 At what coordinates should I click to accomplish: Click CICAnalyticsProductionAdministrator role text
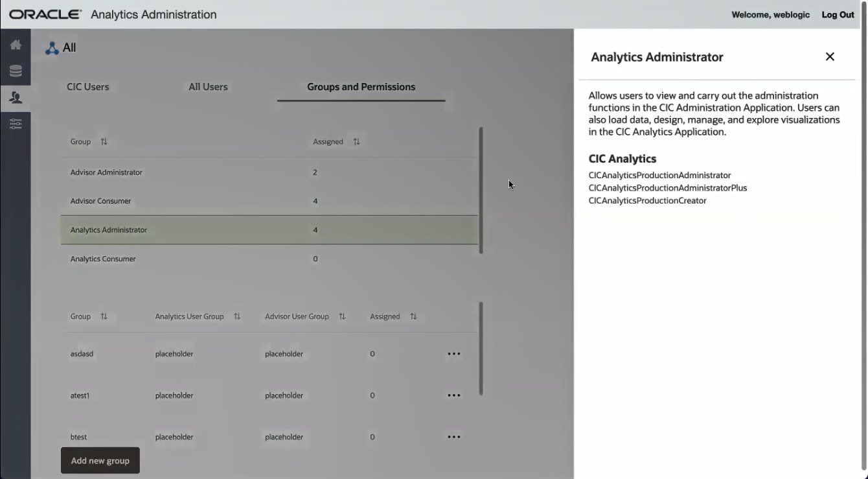(x=659, y=175)
